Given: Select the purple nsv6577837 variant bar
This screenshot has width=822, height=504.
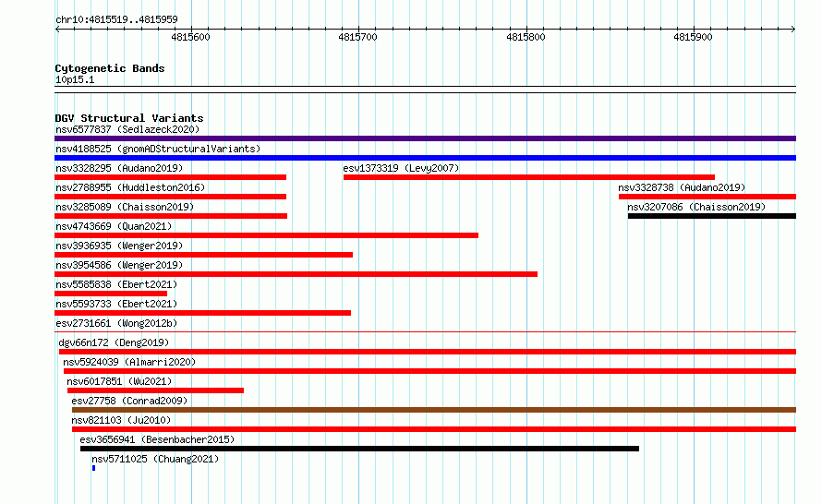Looking at the screenshot, I should [425, 138].
